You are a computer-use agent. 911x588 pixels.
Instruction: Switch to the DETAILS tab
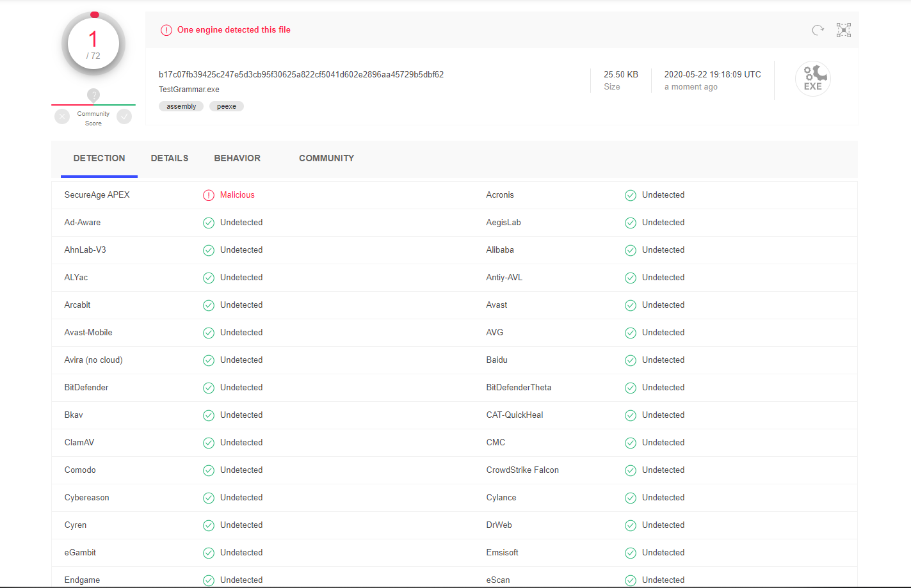(x=170, y=158)
